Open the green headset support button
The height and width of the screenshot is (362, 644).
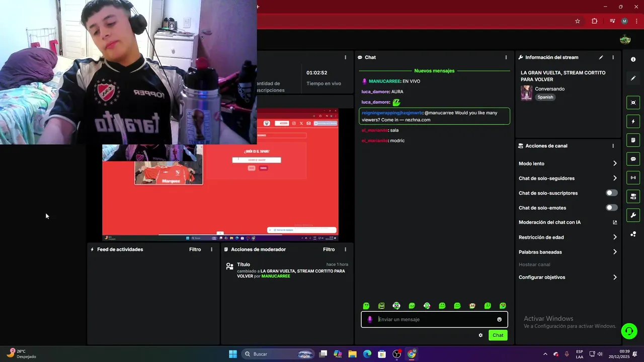629,330
